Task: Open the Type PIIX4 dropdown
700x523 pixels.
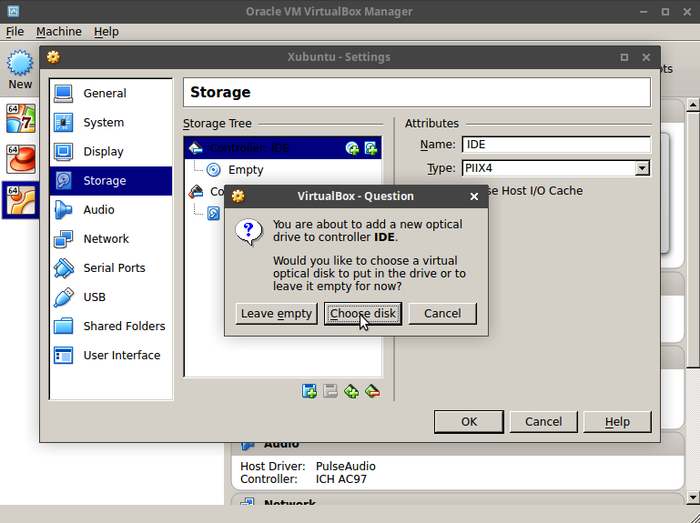Action: 556,168
